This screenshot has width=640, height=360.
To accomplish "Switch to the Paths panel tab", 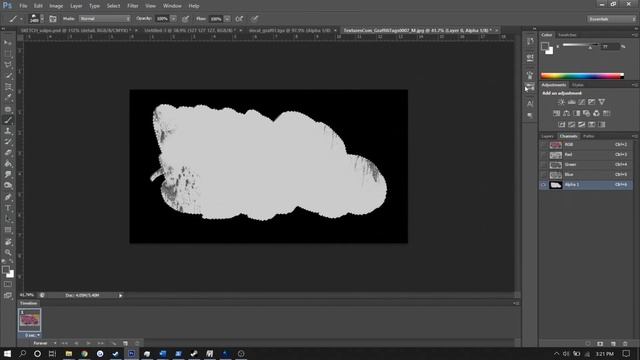I will pos(588,136).
